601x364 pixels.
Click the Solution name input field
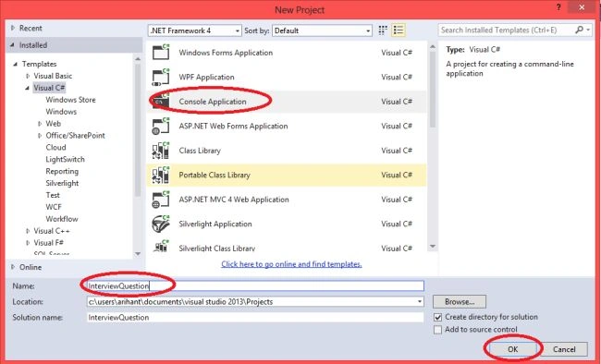tap(255, 317)
